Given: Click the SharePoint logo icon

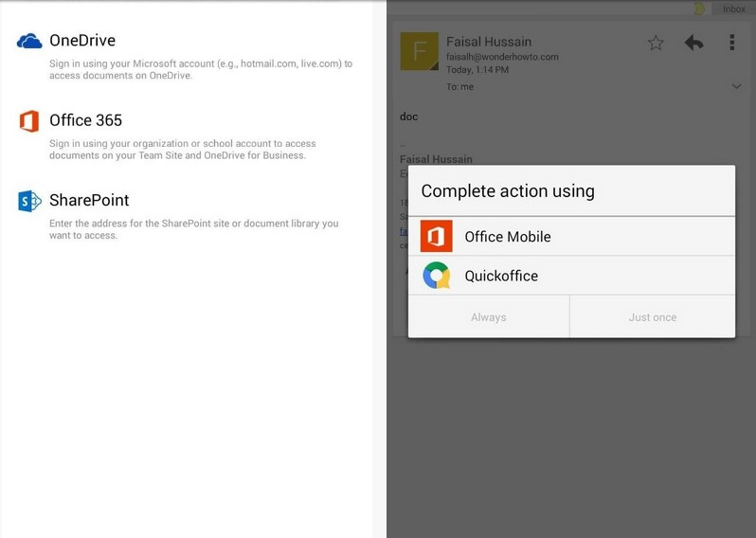Looking at the screenshot, I should pos(29,201).
